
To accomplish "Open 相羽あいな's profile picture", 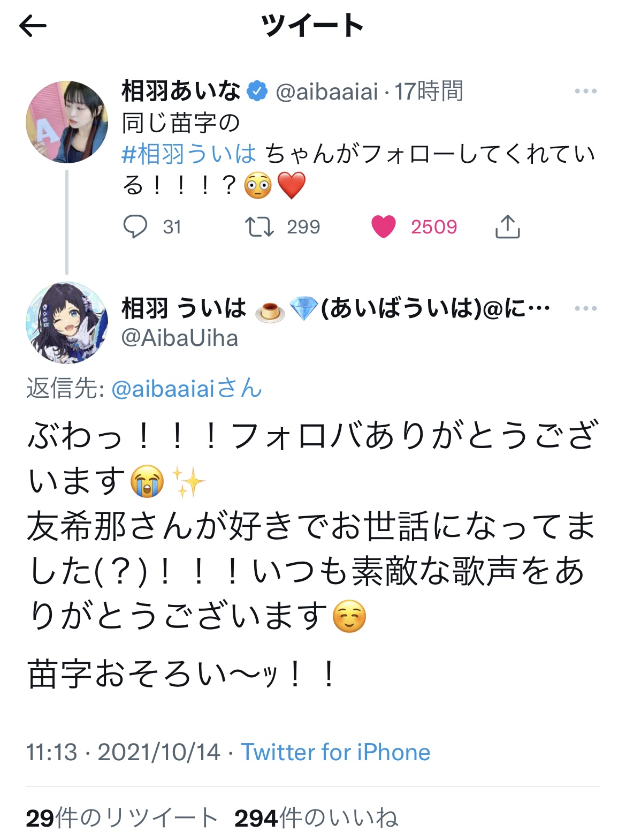I will pos(67,122).
